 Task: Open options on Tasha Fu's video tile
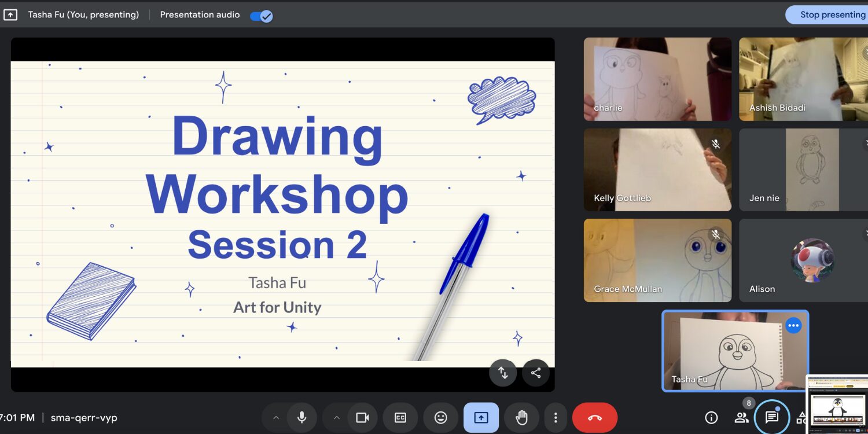793,326
